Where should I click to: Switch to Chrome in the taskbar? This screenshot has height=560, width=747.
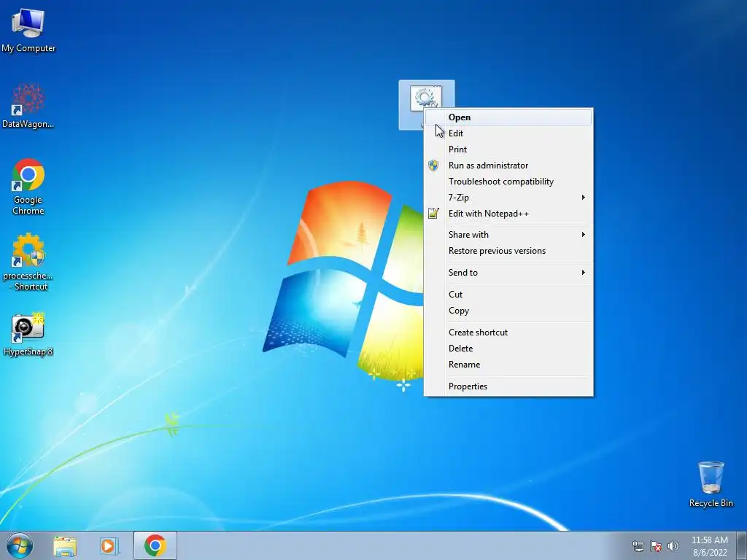(155, 545)
